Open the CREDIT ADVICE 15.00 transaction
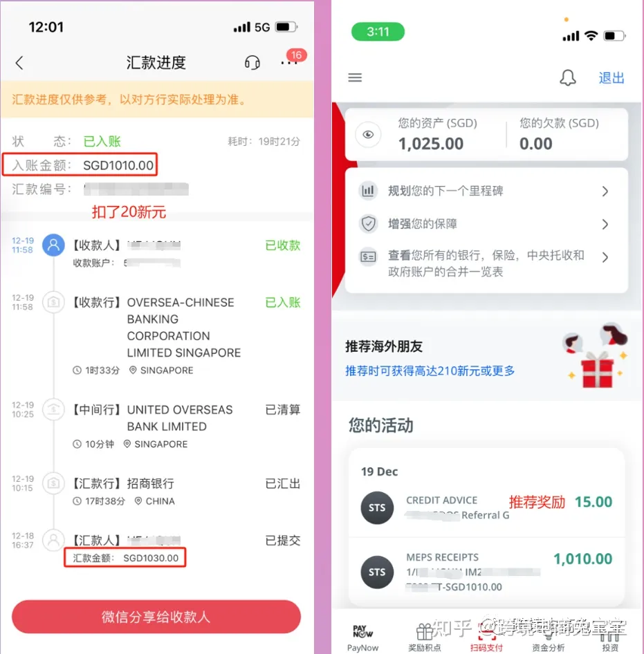Image resolution: width=644 pixels, height=654 pixels. [x=487, y=507]
